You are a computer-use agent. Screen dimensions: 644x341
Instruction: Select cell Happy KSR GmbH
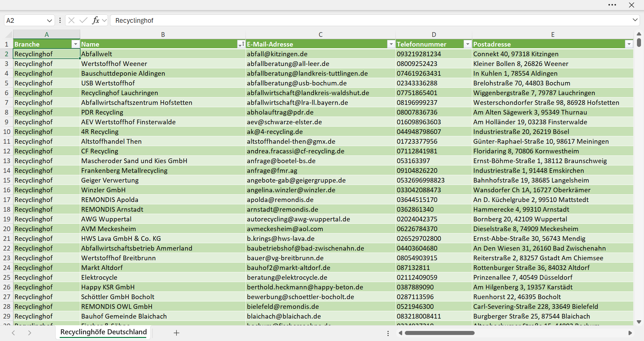pos(163,287)
